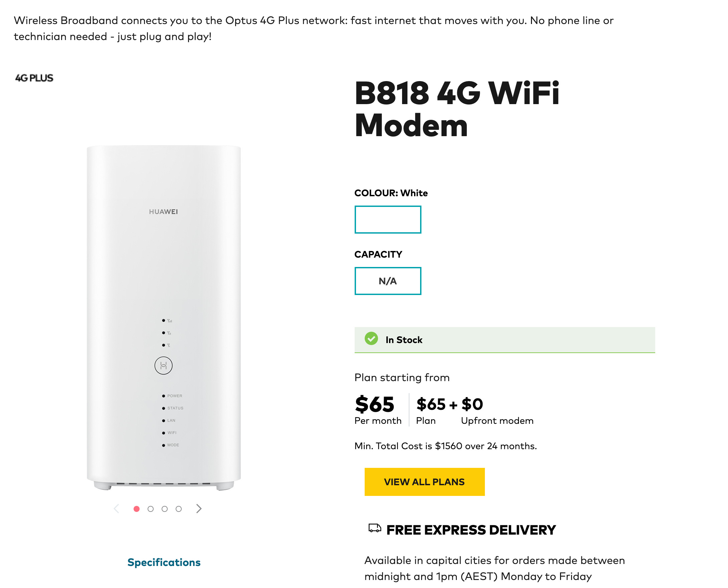Select the N/A capacity option
This screenshot has height=588, width=728.
point(388,281)
